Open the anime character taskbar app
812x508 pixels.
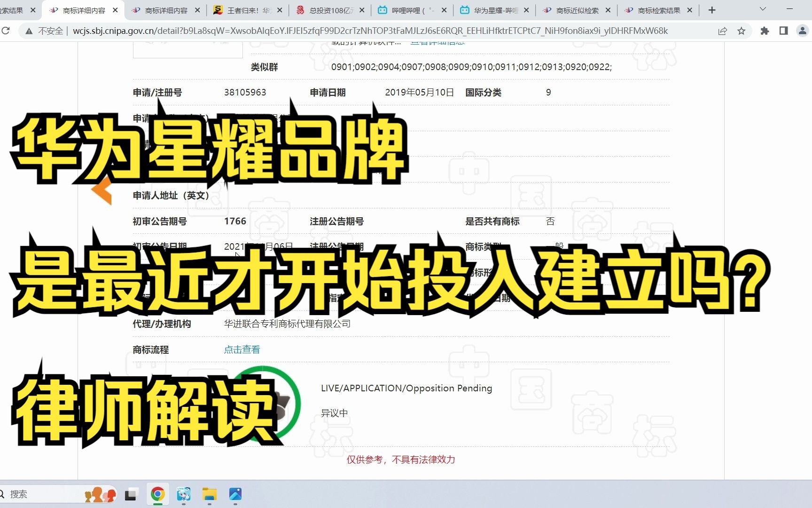pyautogui.click(x=183, y=494)
